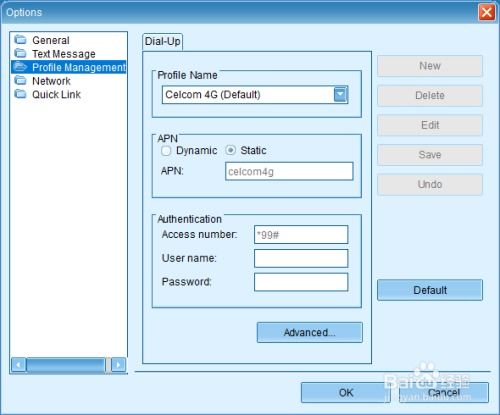Screen dimensions: 500x415
Task: Focus the User name input field
Action: [x=301, y=258]
